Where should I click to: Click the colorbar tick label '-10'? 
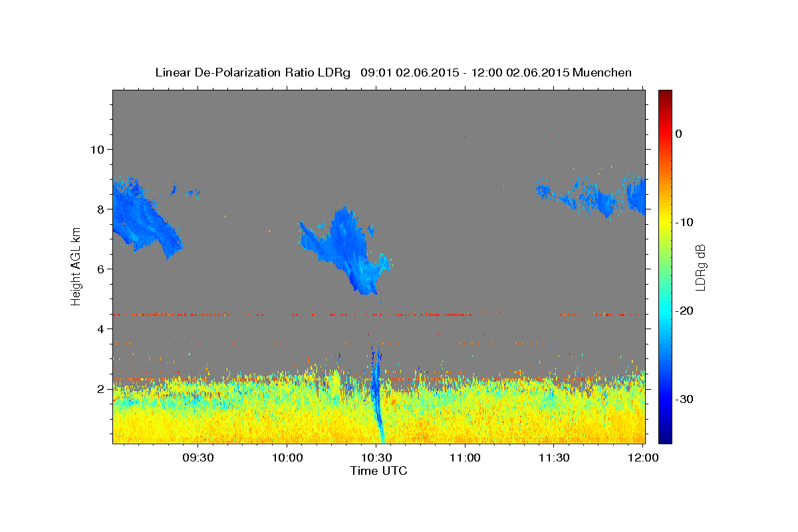point(685,222)
